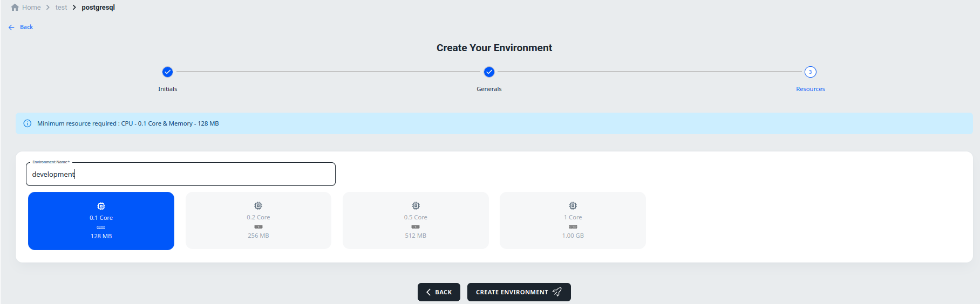
Task: Click the Initials step label
Action: point(167,89)
